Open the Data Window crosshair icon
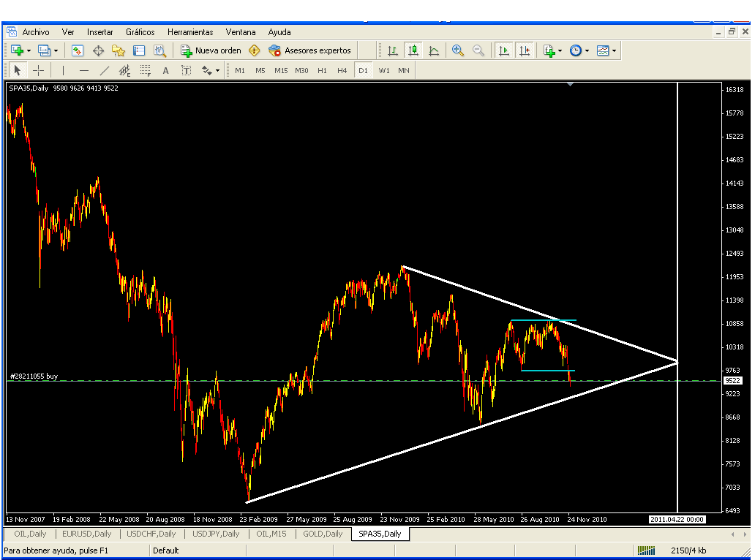 tap(98, 50)
